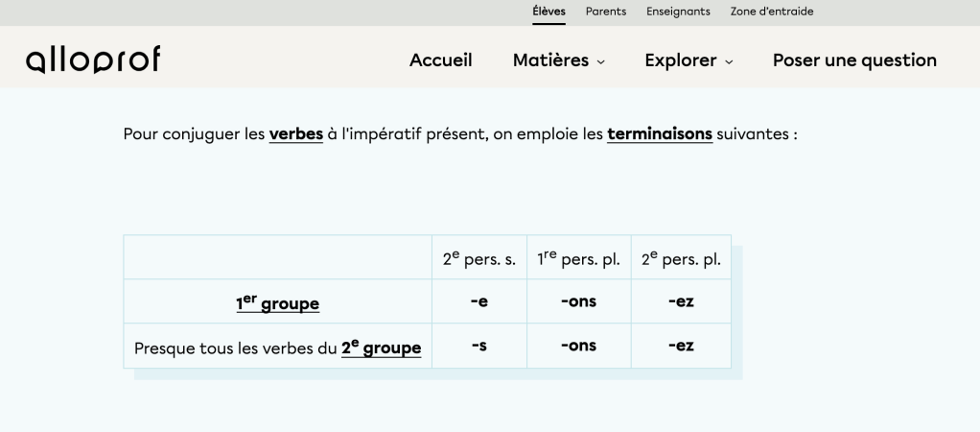Screen dimensions: 980x432
Task: Open the 'terminaisons' hyperlink
Action: [x=660, y=134]
